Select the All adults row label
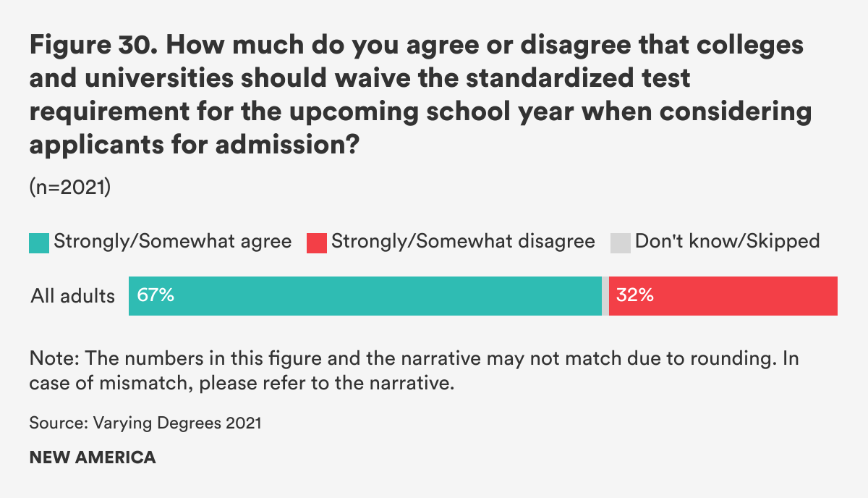The width and height of the screenshot is (868, 498). (72, 296)
